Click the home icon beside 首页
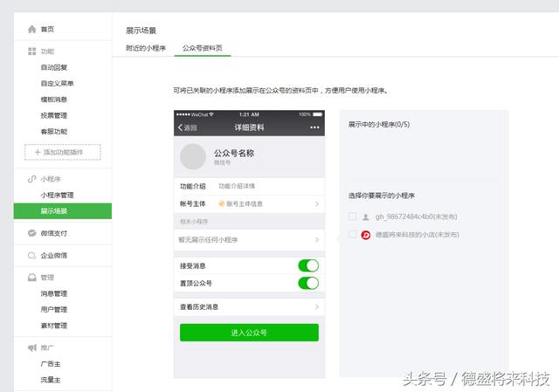Viewport: 559px width, 392px height. coord(31,30)
